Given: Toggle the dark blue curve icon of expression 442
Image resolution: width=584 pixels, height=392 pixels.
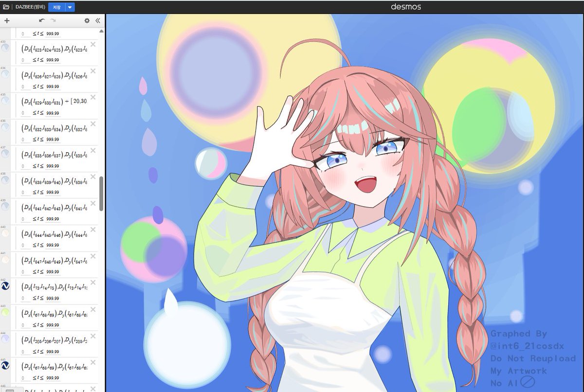Looking at the screenshot, I should pos(5,286).
